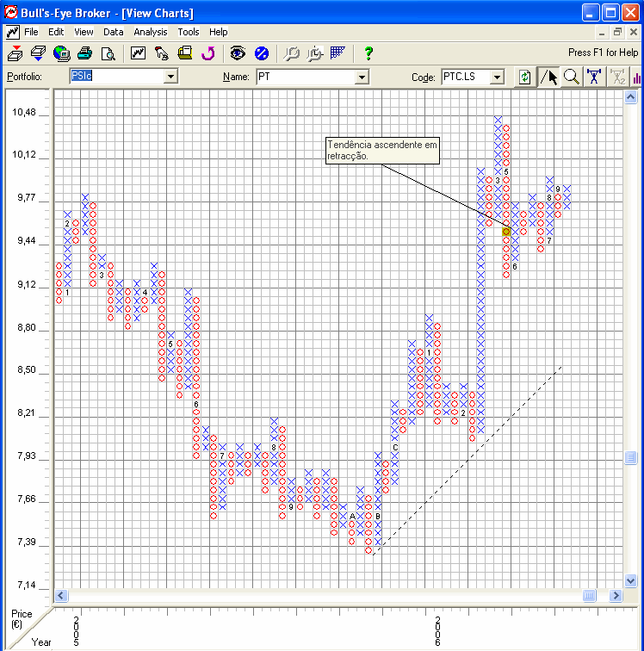Click the blue percent circle icon
The width and height of the screenshot is (644, 651).
coord(261,53)
